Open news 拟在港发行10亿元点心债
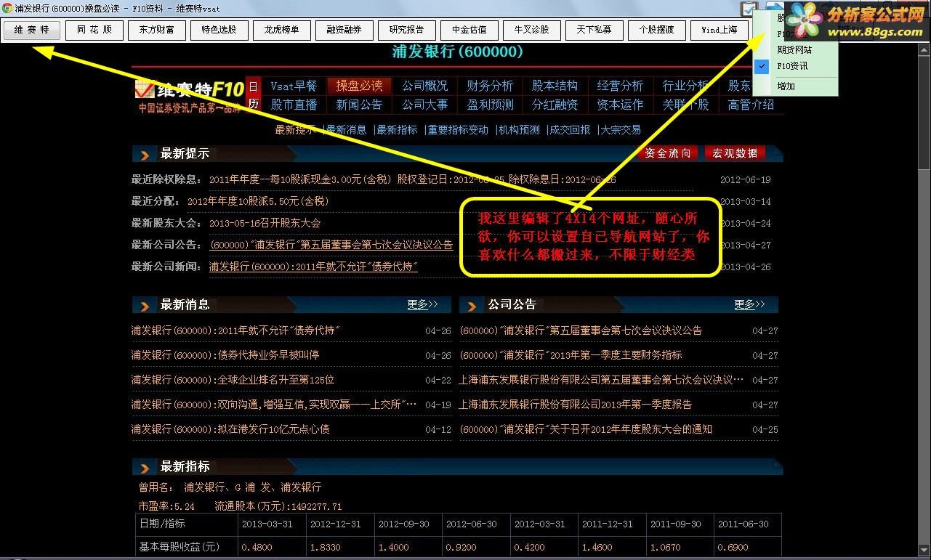The height and width of the screenshot is (560, 931). [x=230, y=429]
